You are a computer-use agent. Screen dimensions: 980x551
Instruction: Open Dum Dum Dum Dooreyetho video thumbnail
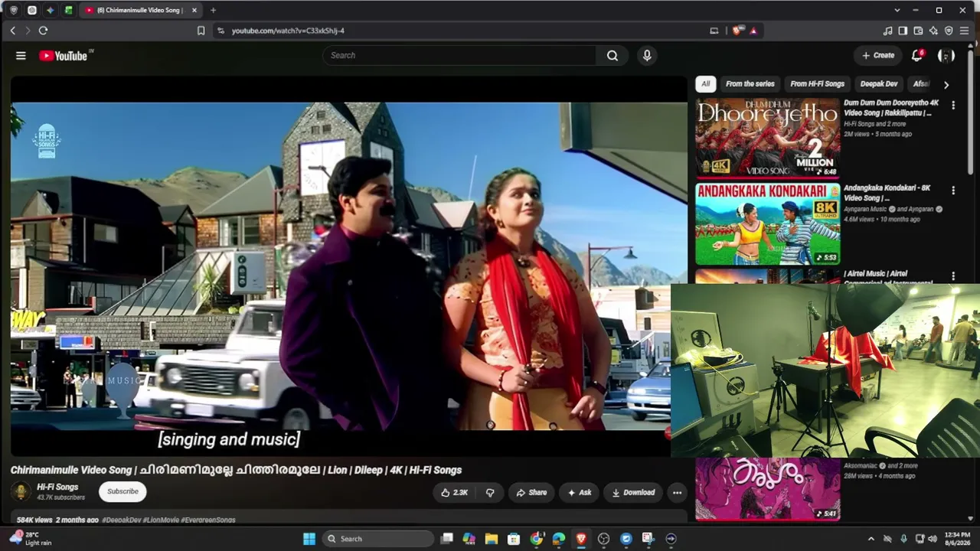768,138
